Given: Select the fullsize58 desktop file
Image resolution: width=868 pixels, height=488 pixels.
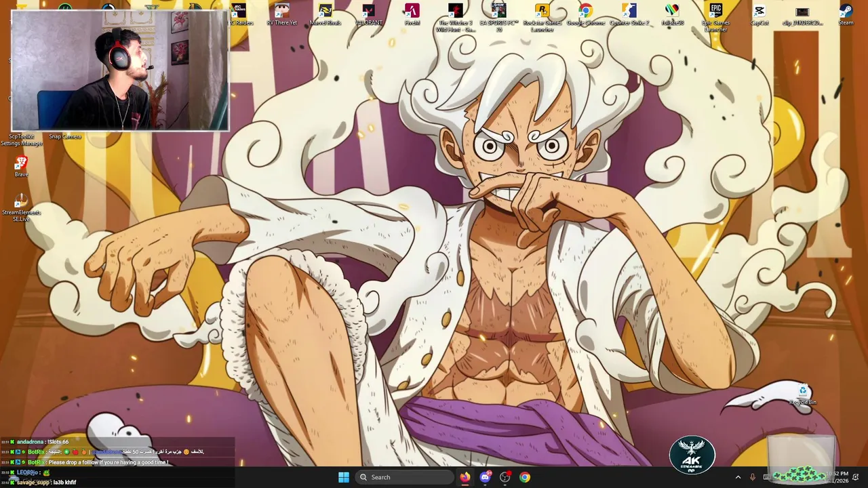Looking at the screenshot, I should pyautogui.click(x=672, y=14).
